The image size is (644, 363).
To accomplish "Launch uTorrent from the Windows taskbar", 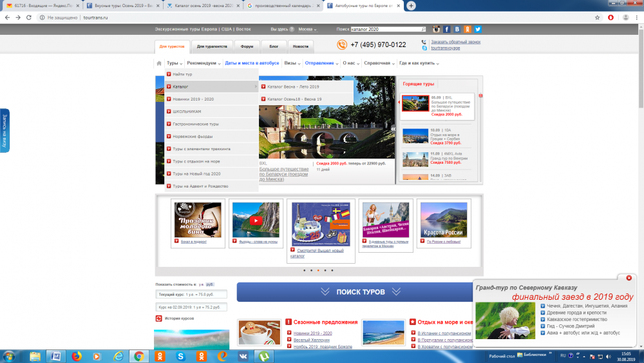I will [x=264, y=355].
